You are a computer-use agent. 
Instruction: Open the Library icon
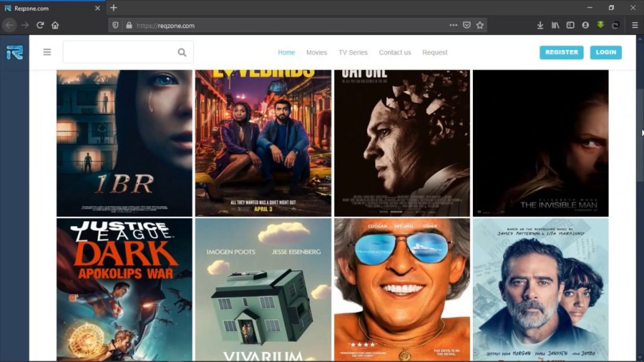click(555, 25)
